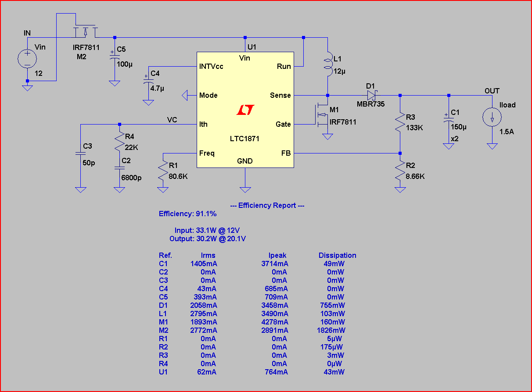Select the LTC1871 part name text

tap(244, 139)
